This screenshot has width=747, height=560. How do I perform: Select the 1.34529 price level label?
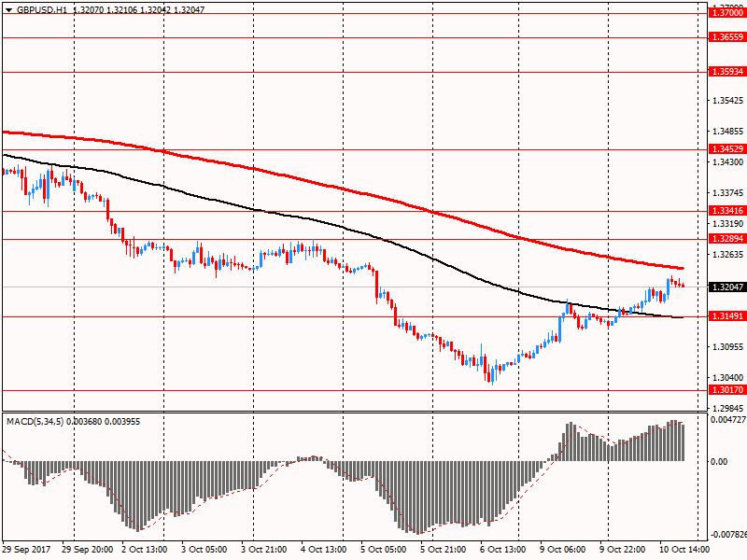click(727, 149)
